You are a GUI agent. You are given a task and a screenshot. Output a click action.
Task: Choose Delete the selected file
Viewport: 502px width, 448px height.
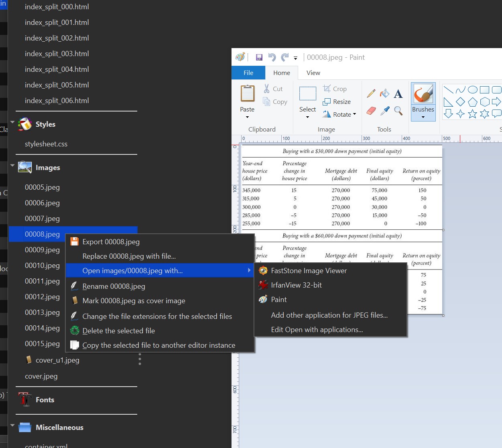pyautogui.click(x=160, y=331)
